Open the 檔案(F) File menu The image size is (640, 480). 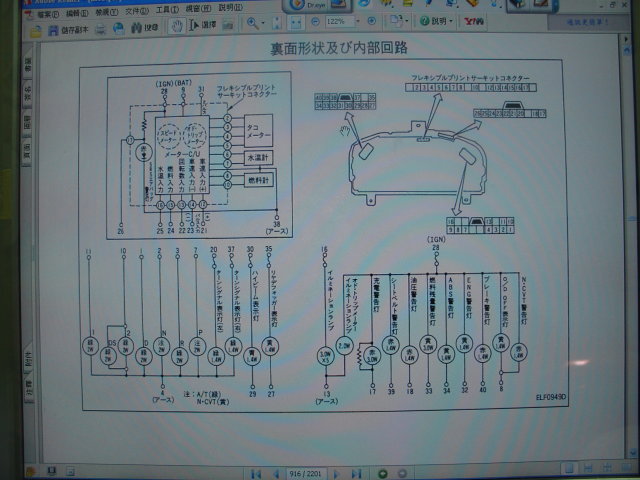point(48,14)
